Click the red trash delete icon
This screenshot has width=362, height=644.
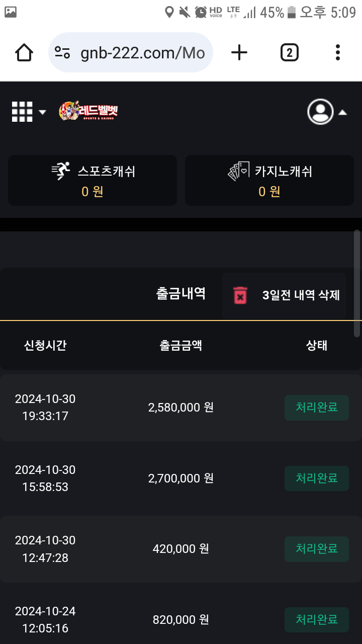pyautogui.click(x=241, y=295)
